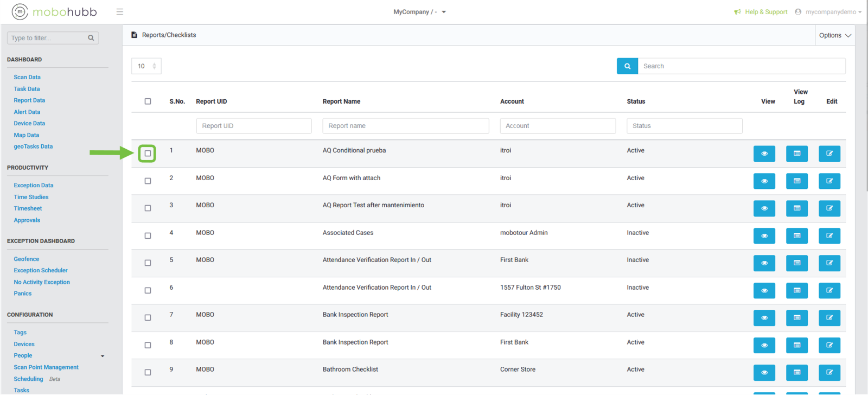Open Scan Data in the sidebar
Image resolution: width=868 pixels, height=395 pixels.
coord(27,78)
